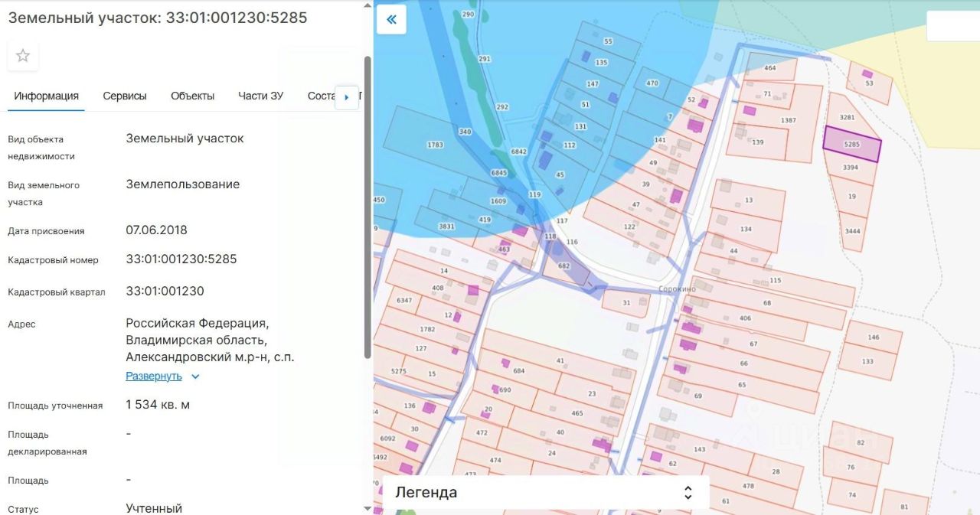Click parcel 5275 on the map
Screen dimensions: 980x515
[399, 370]
